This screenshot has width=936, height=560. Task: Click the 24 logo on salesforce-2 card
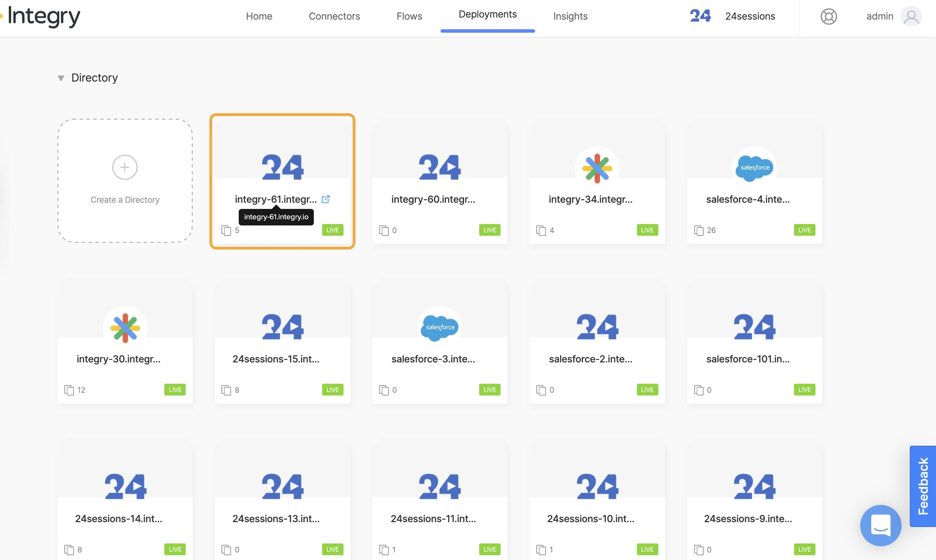tap(597, 326)
